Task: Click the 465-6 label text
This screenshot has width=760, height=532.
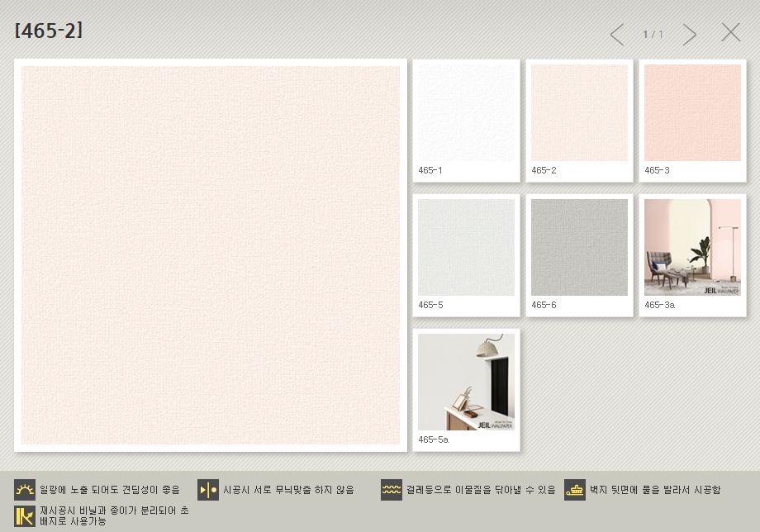Action: pyautogui.click(x=544, y=305)
